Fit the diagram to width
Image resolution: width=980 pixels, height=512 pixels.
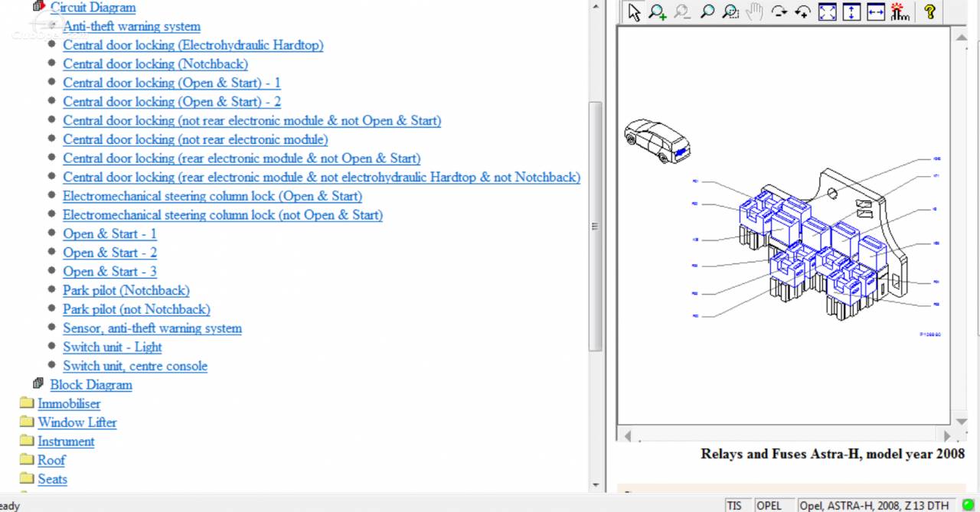(x=876, y=12)
